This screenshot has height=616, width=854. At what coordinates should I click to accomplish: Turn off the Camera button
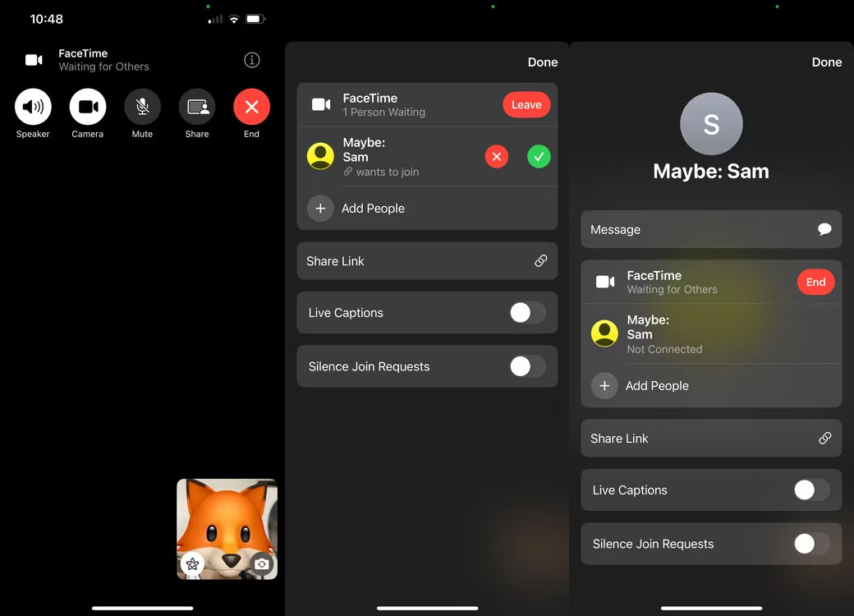point(88,107)
